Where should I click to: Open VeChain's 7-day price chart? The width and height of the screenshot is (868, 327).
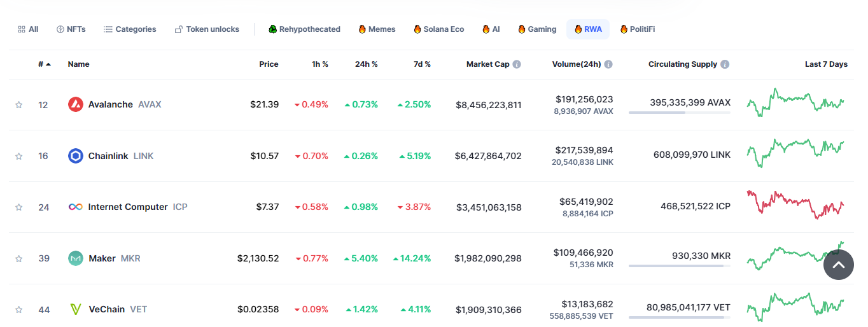point(795,307)
